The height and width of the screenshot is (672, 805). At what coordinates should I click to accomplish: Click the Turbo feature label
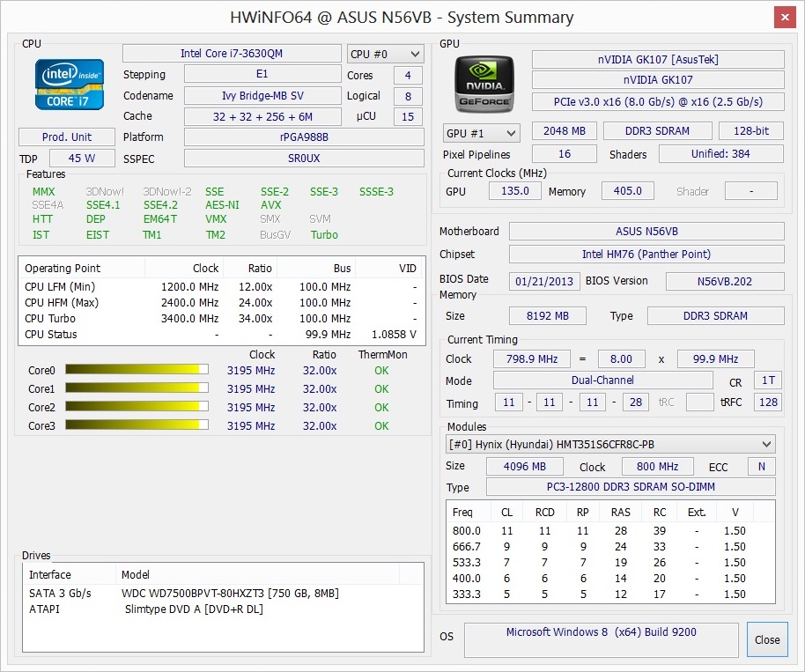point(324,234)
